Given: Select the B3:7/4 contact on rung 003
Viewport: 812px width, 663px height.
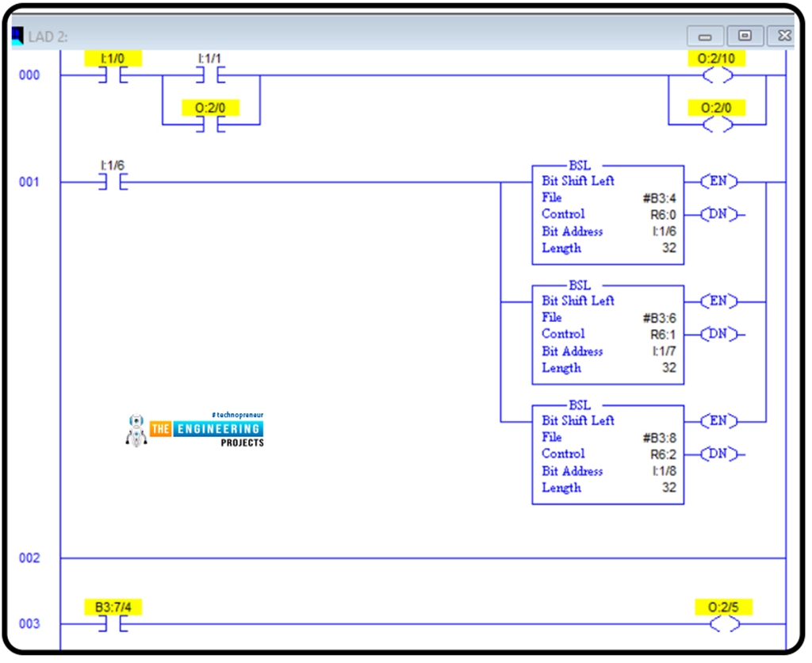Looking at the screenshot, I should 113,624.
